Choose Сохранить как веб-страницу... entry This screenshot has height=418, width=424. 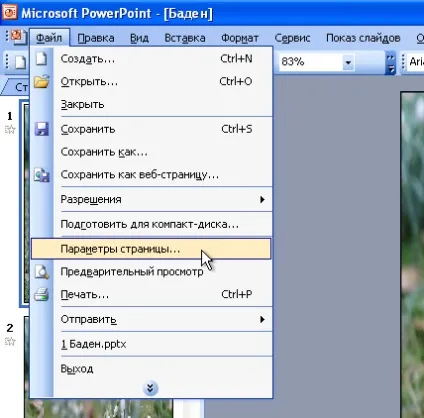point(151,175)
